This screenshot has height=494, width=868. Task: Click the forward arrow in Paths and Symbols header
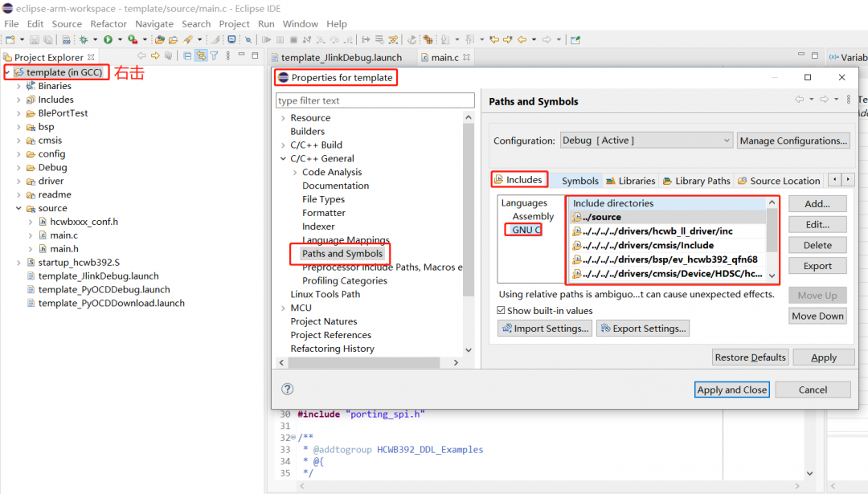825,100
